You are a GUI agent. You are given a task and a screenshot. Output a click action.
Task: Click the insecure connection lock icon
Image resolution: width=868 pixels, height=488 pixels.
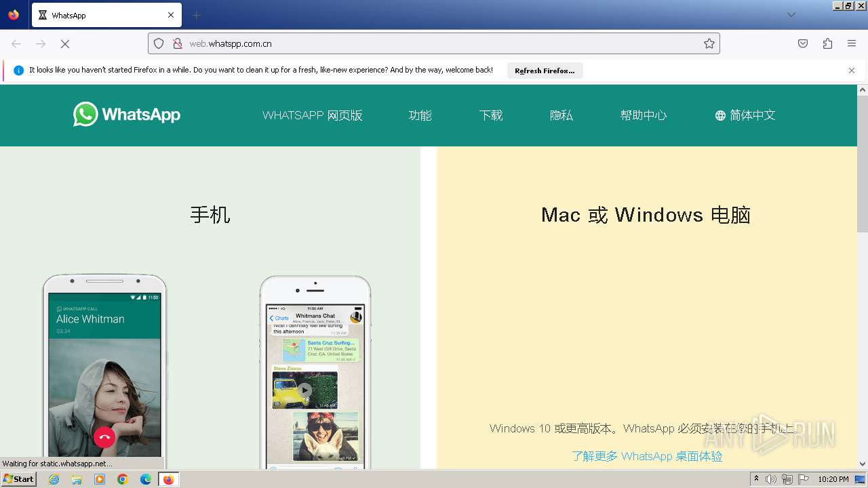coord(178,43)
